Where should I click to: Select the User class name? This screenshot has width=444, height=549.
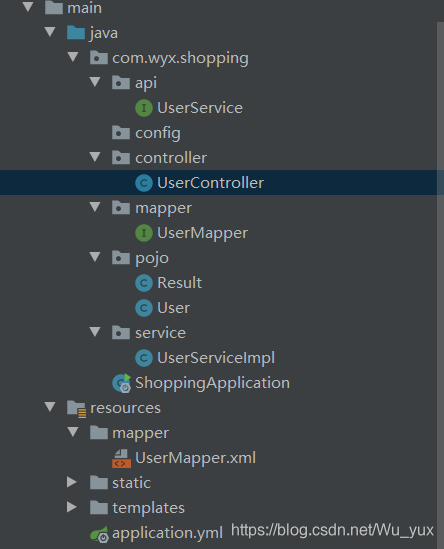pos(173,308)
